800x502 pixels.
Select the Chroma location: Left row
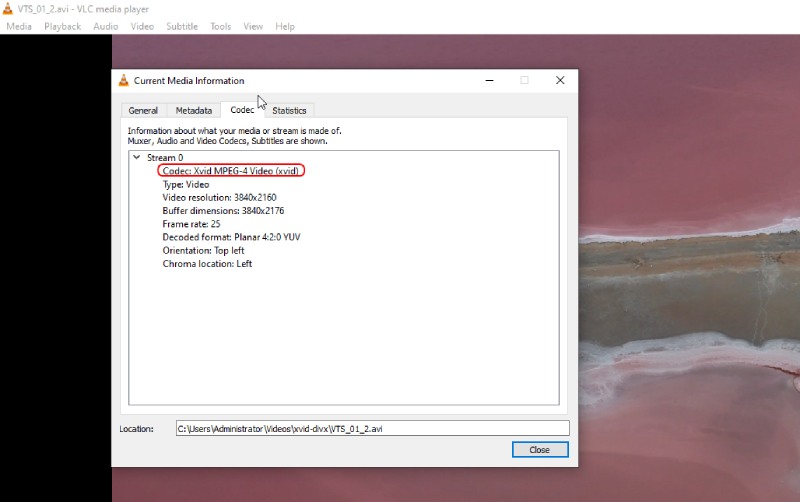(x=207, y=264)
